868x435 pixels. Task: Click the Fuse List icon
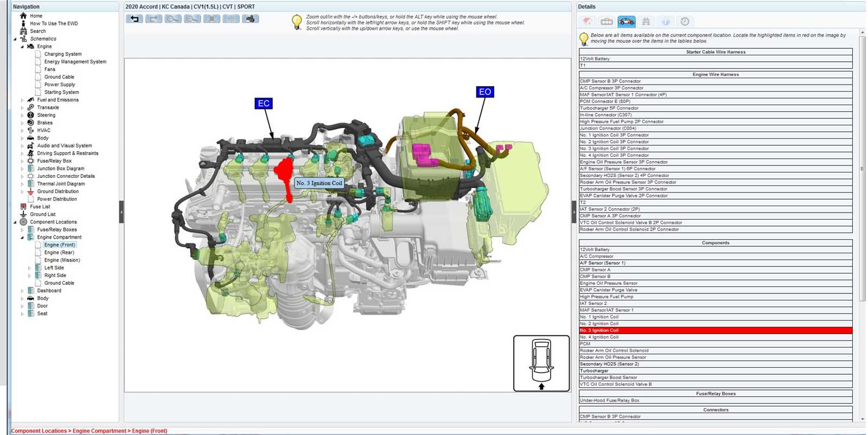23,207
